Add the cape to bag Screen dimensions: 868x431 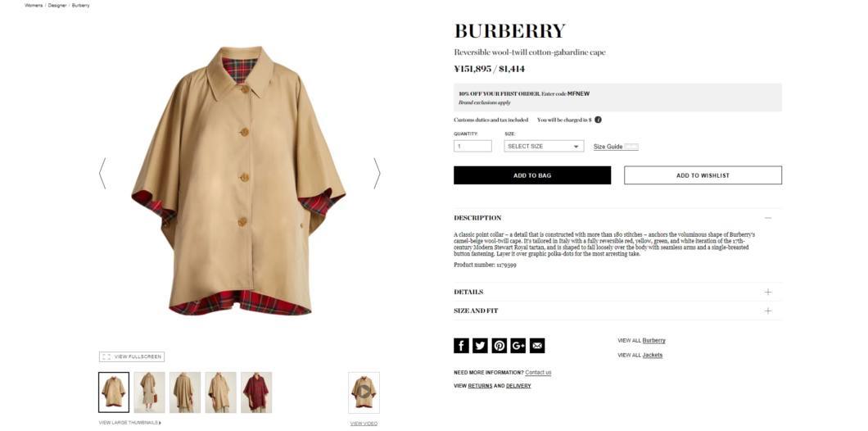click(532, 175)
